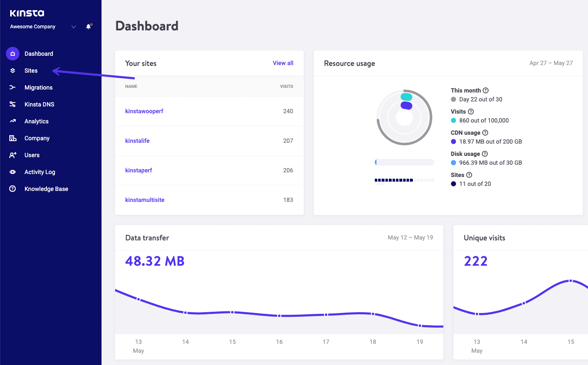This screenshot has width=588, height=365.
Task: Show help tooltip for CDN usage
Action: tap(485, 133)
